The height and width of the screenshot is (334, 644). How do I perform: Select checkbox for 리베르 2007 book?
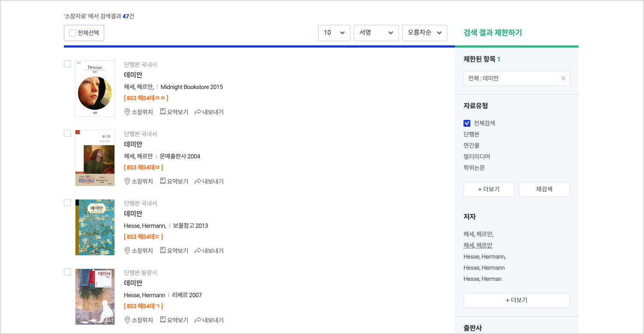pos(67,272)
